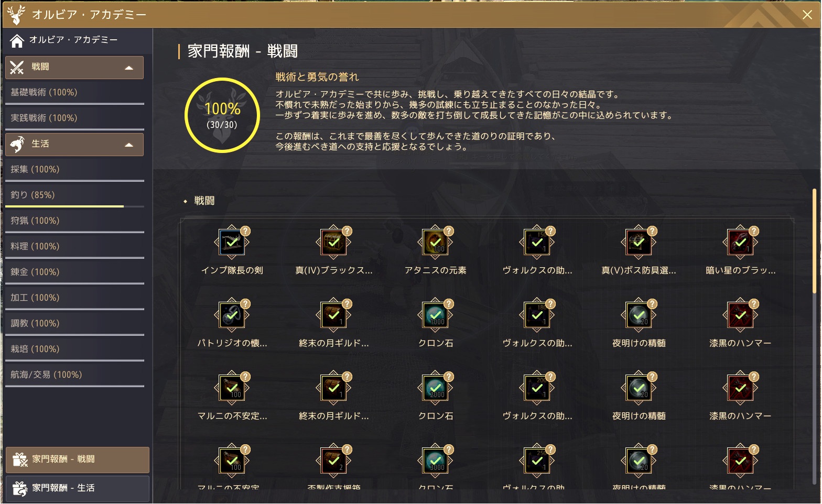
Task: Collapse the 戦闘 category header
Action: pos(74,67)
